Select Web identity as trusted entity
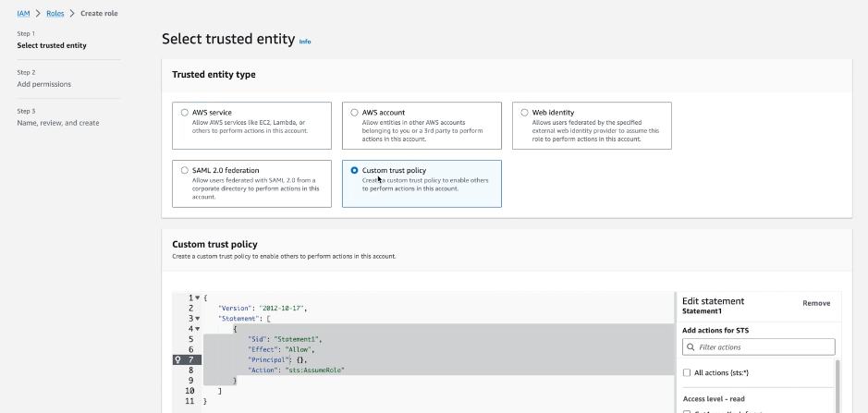Screen dimensions: 868x413 pyautogui.click(x=525, y=113)
